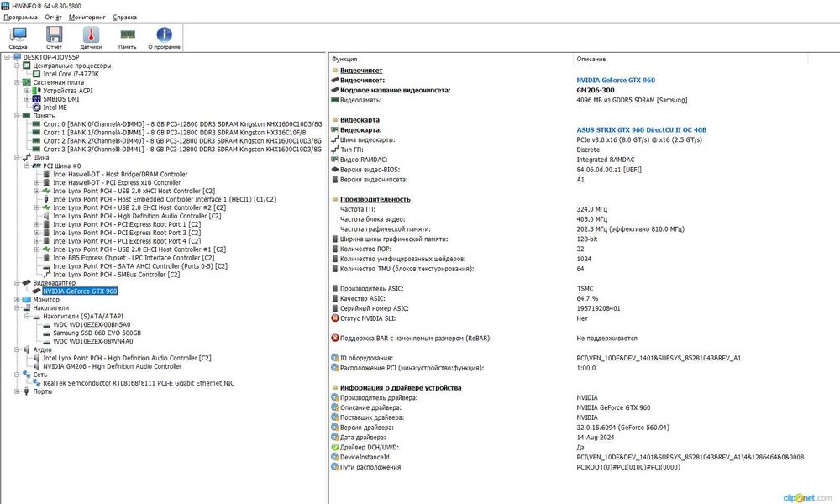Click the GM206-300 codename value

(596, 90)
